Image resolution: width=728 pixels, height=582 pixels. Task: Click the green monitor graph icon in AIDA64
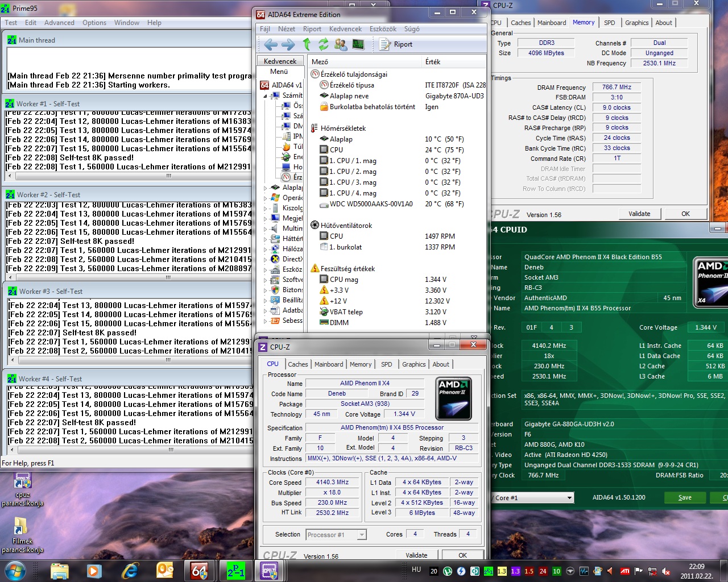pyautogui.click(x=358, y=44)
